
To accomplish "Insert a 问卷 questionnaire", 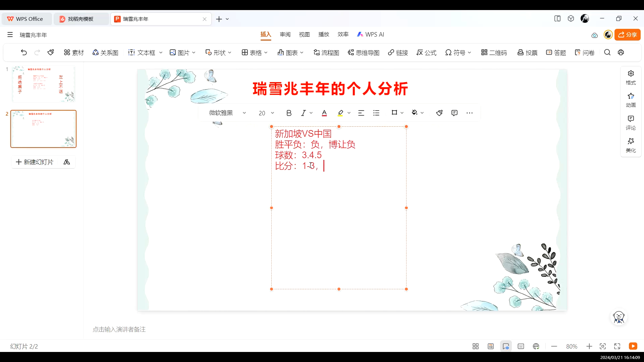I will pos(584,53).
